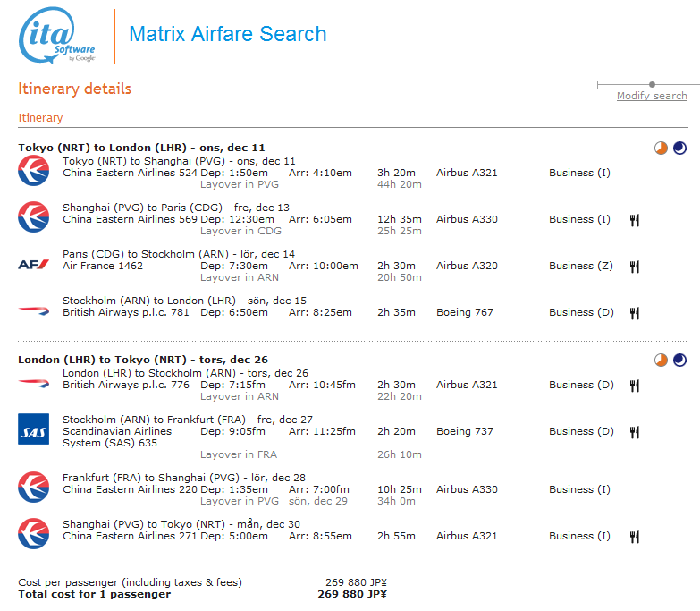The height and width of the screenshot is (611, 700).
Task: Click the meal icon for Air France 1462
Action: (635, 267)
